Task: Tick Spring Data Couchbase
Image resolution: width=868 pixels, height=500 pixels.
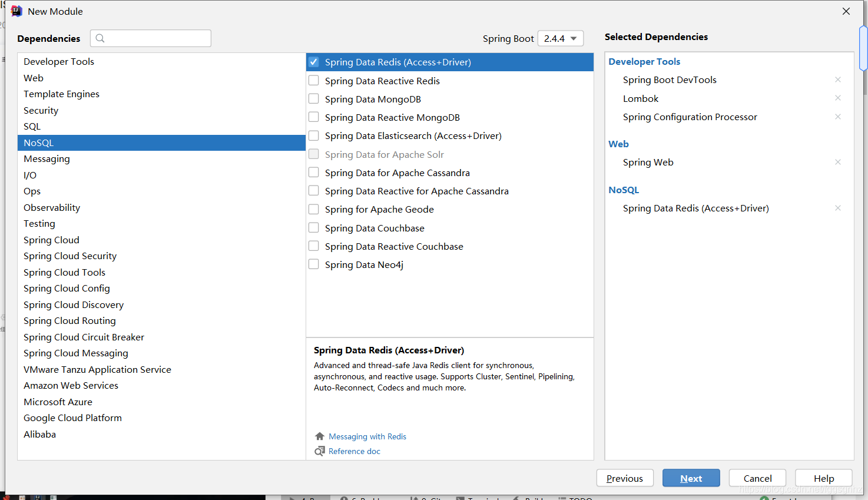Action: click(x=314, y=227)
